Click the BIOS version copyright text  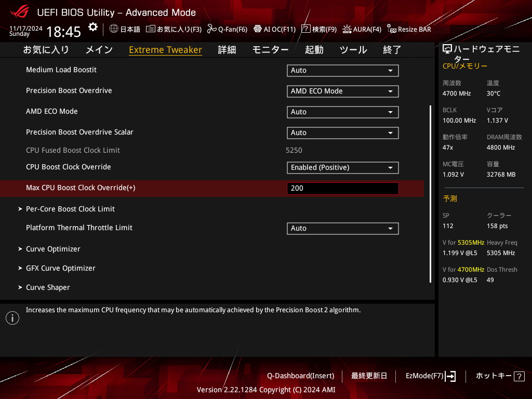click(x=266, y=390)
